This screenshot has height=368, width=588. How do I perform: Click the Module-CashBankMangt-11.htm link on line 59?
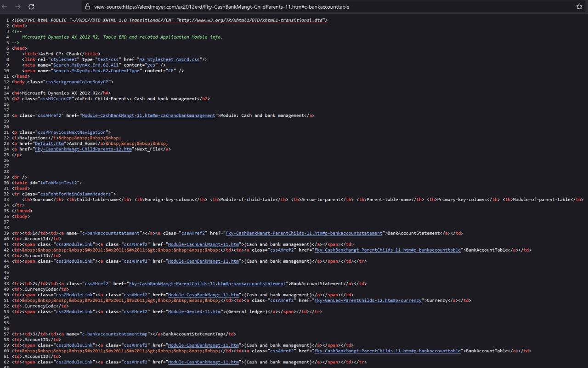(204, 345)
